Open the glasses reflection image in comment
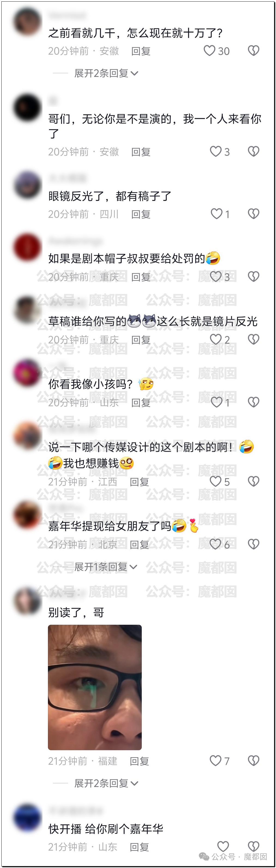The height and width of the screenshot is (868, 276). [95, 687]
